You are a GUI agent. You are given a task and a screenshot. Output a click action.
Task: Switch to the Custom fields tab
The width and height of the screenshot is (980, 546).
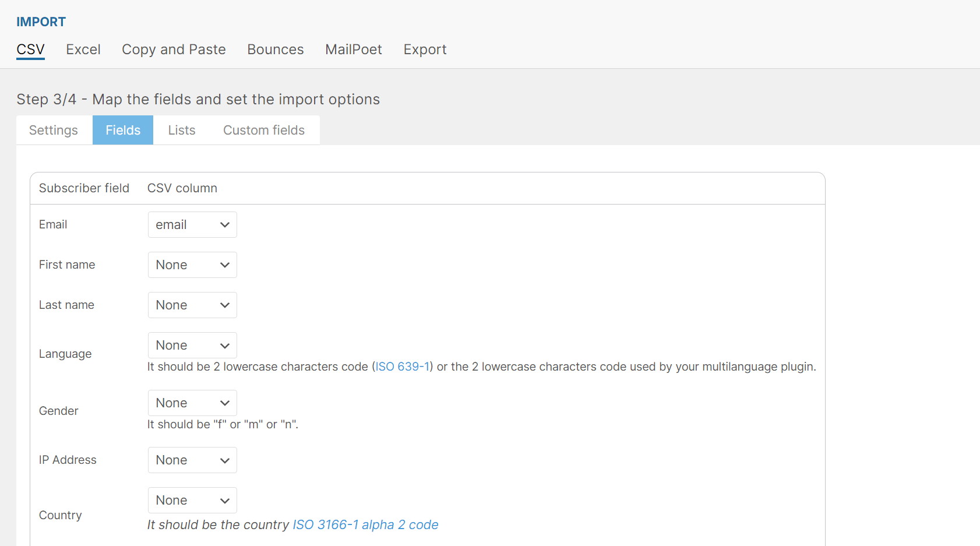coord(263,130)
